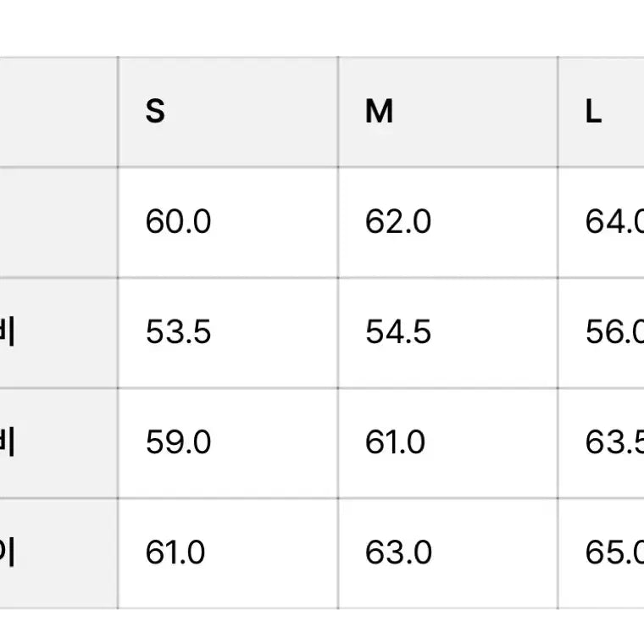Click the first row's blank label cell
The width and height of the screenshot is (644, 644).
tap(58, 222)
